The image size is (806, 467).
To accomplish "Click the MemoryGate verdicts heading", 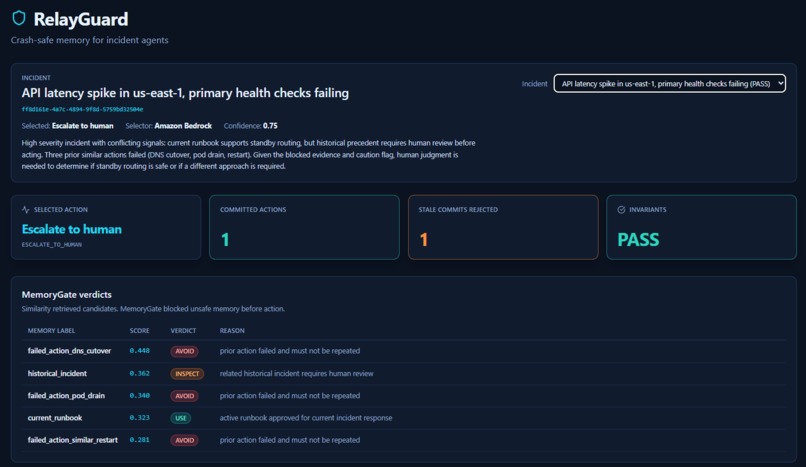I will 66,294.
